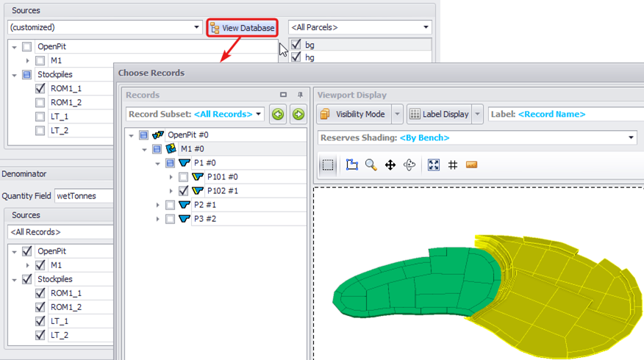Image resolution: width=644 pixels, height=360 pixels.
Task: Open the Label Display menu
Action: point(477,114)
